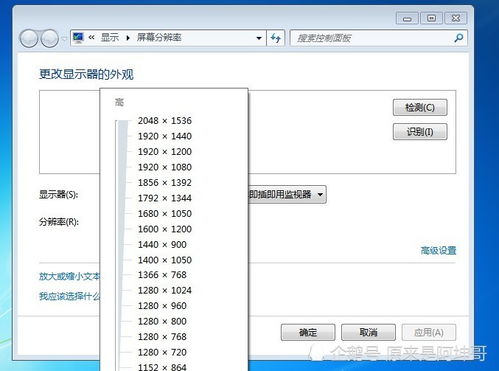Click the 识别(I) button
Viewport: 499px width, 371px height.
(420, 132)
